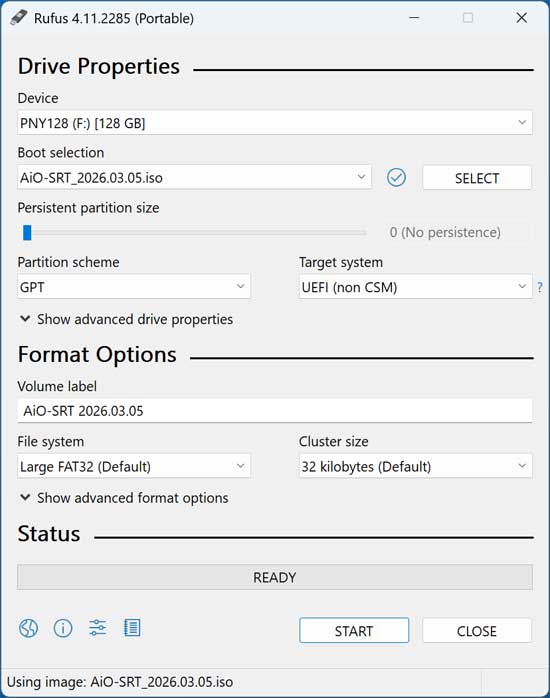
Task: Open the Boot selection dropdown
Action: click(x=194, y=177)
